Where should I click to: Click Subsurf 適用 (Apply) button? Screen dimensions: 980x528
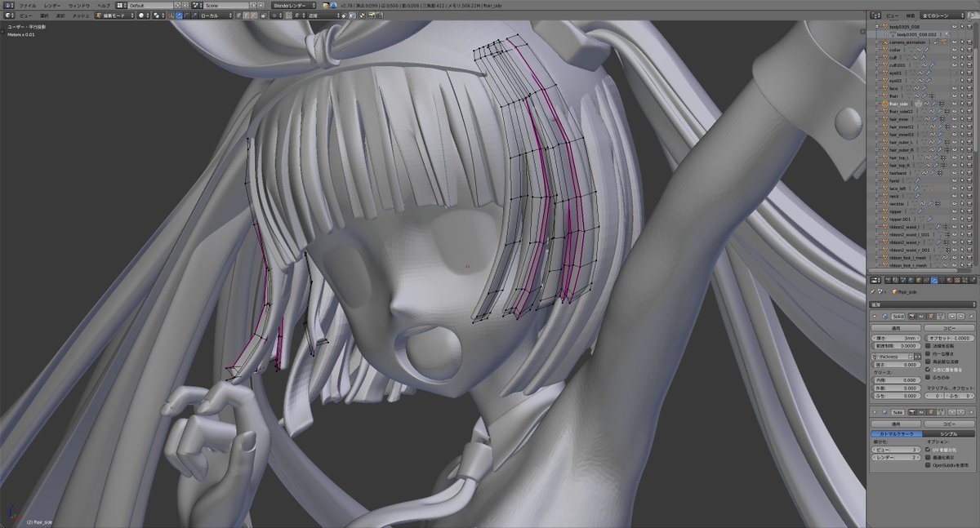coord(896,424)
